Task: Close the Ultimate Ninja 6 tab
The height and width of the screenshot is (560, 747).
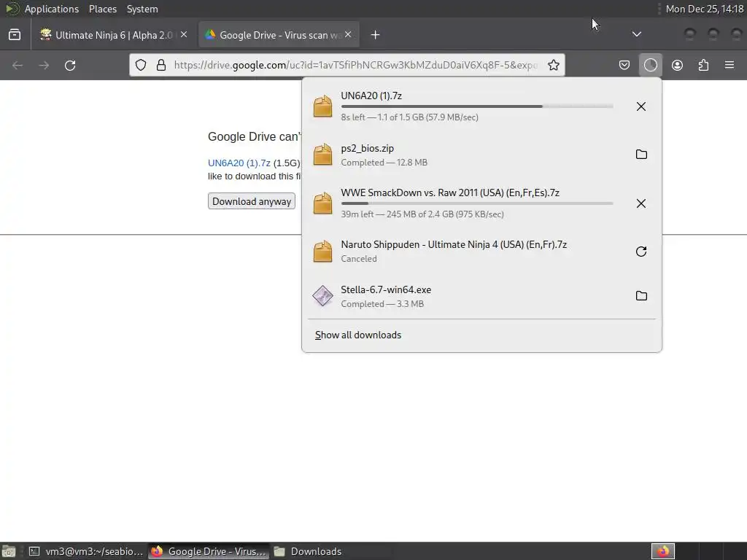Action: click(x=184, y=34)
